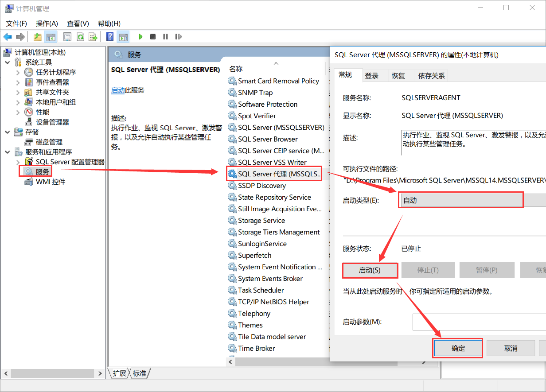
Task: Click the 本地用户和组 icon in tree
Action: coord(29,102)
